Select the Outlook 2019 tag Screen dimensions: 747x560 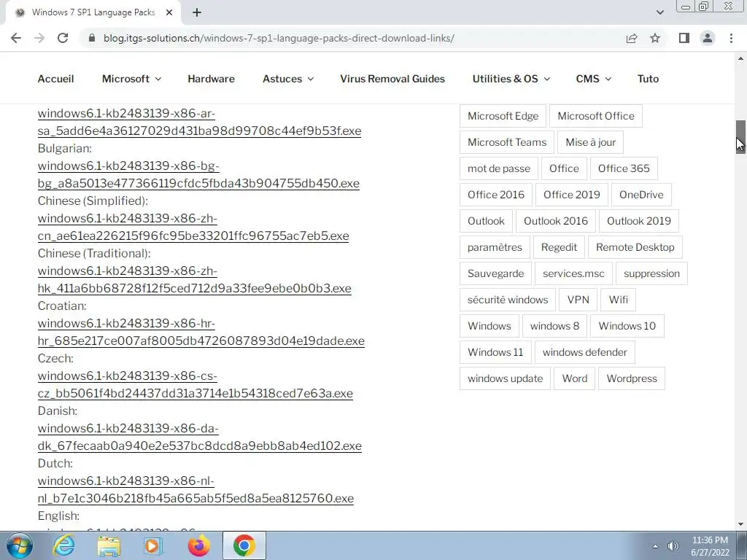[x=639, y=220]
